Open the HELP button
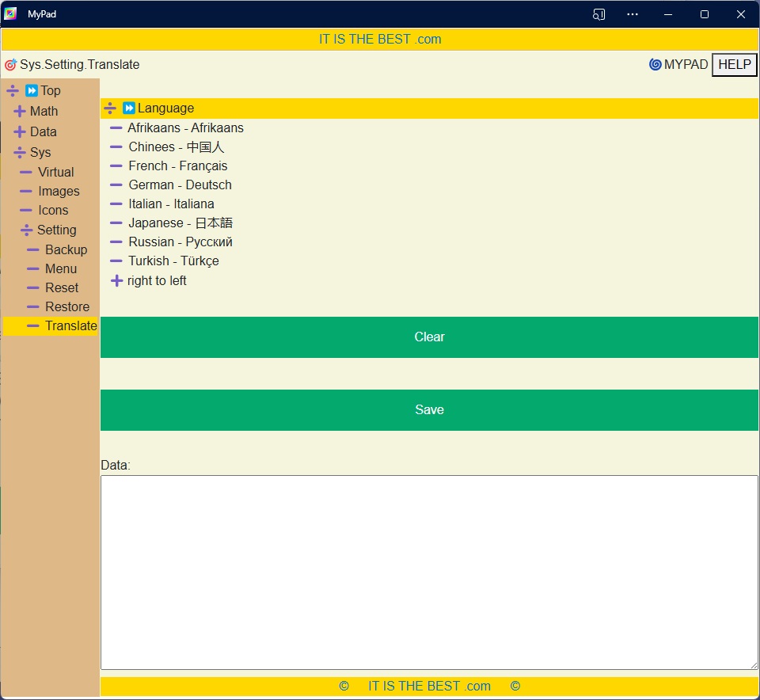The width and height of the screenshot is (760, 700). pyautogui.click(x=734, y=65)
